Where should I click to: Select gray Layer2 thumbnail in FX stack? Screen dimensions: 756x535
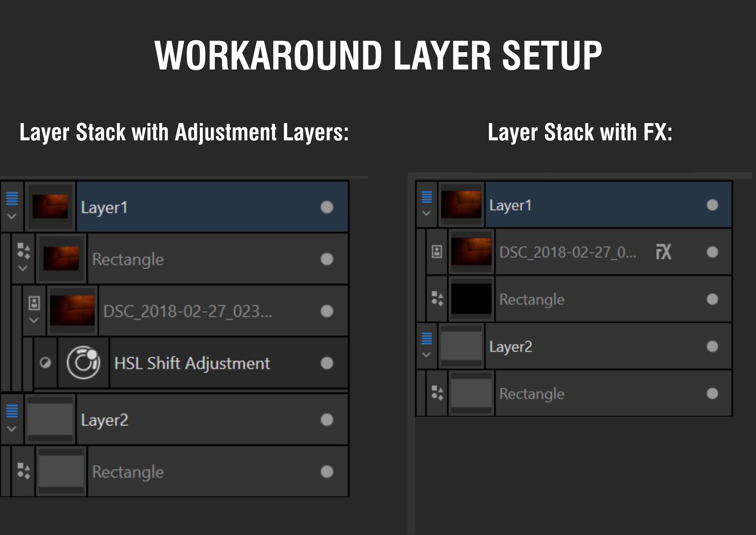click(x=461, y=346)
